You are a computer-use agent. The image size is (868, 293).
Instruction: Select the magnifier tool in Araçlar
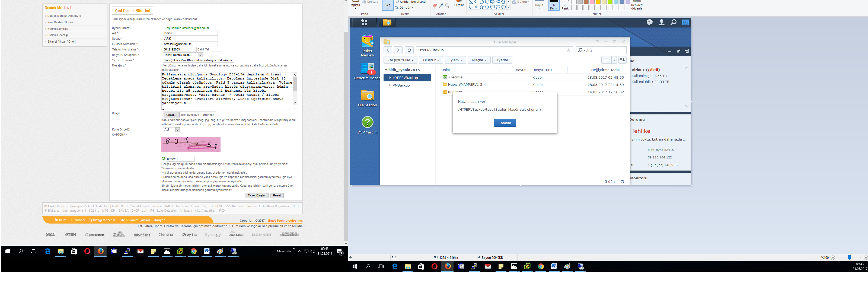447,5
